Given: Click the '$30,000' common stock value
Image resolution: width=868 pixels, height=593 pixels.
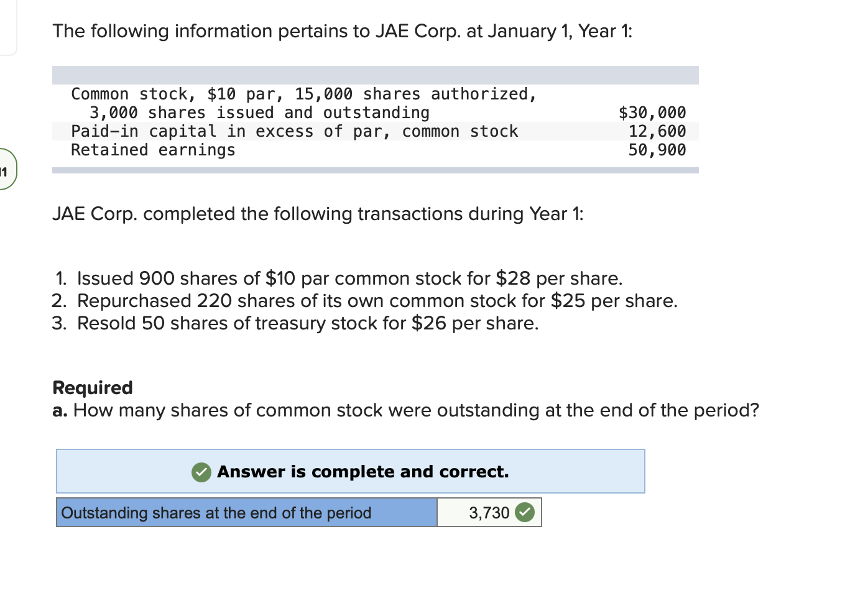Looking at the screenshot, I should click(652, 112).
